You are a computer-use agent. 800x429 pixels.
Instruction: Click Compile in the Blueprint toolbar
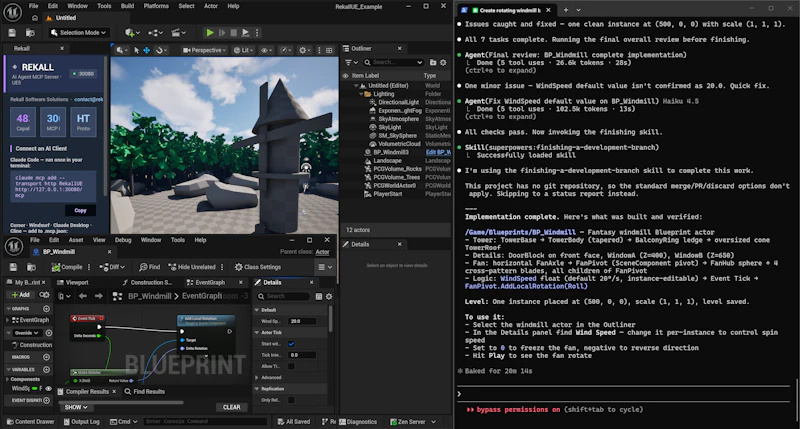click(x=67, y=267)
